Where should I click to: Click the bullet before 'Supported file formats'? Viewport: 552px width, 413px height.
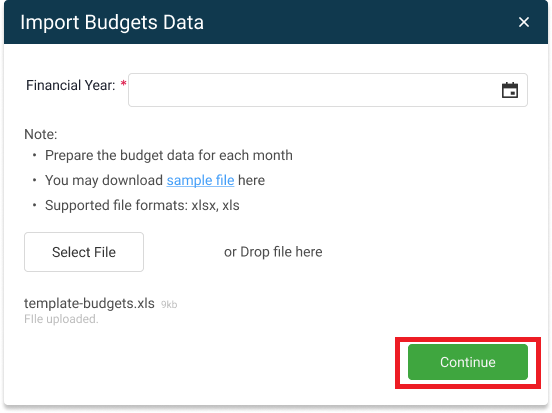[34, 205]
